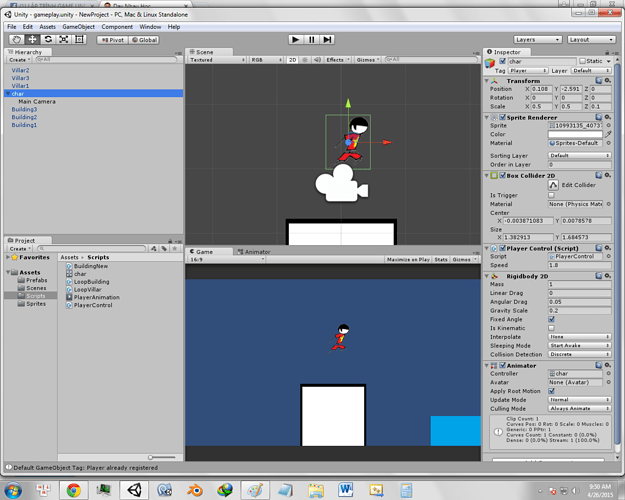This screenshot has height=500, width=625.
Task: Select the Scale tool in toolbar
Action: (x=64, y=40)
